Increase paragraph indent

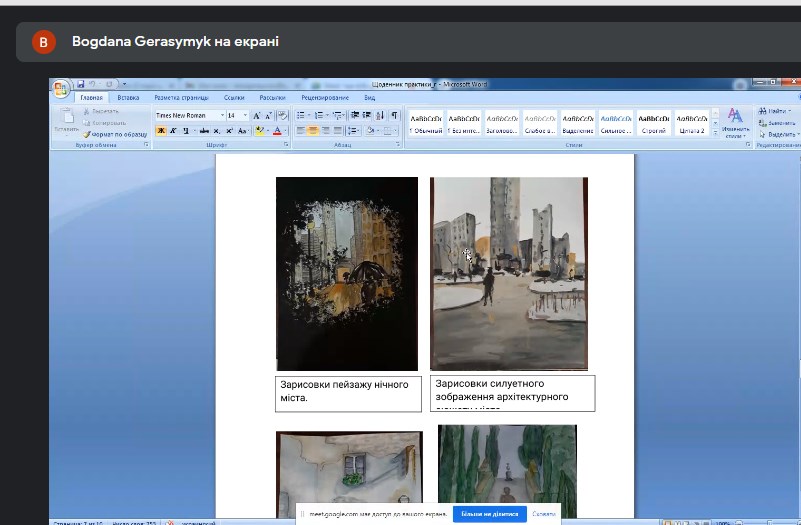(367, 115)
